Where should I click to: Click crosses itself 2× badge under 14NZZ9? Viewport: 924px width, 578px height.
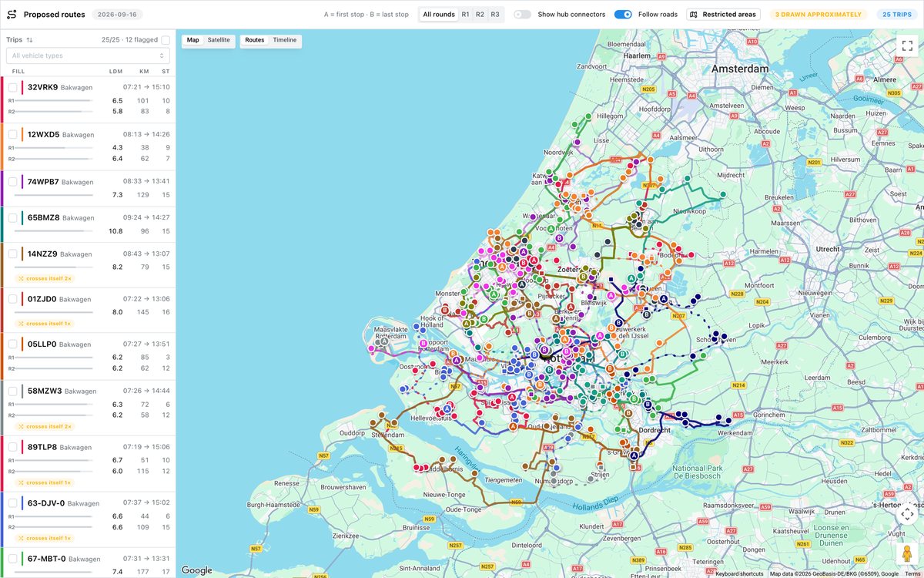pos(45,278)
